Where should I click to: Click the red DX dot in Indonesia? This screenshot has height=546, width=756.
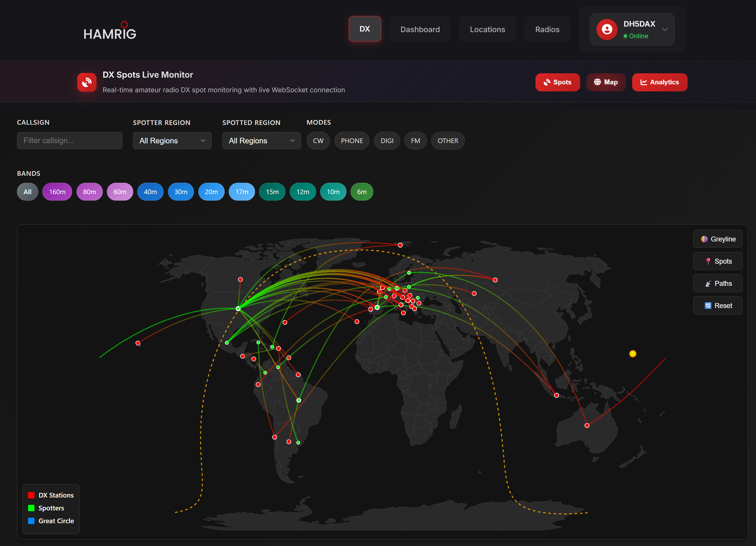556,395
